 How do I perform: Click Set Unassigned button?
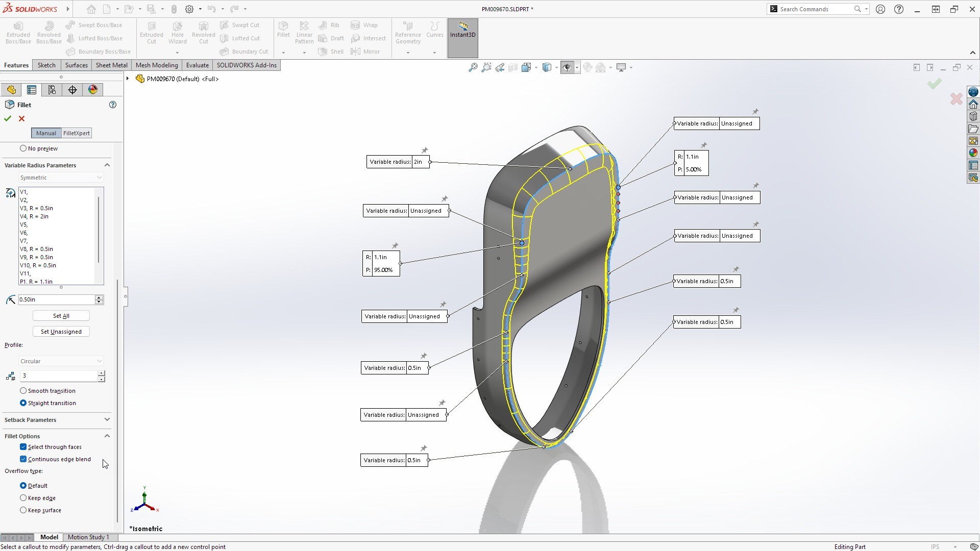[x=61, y=331]
